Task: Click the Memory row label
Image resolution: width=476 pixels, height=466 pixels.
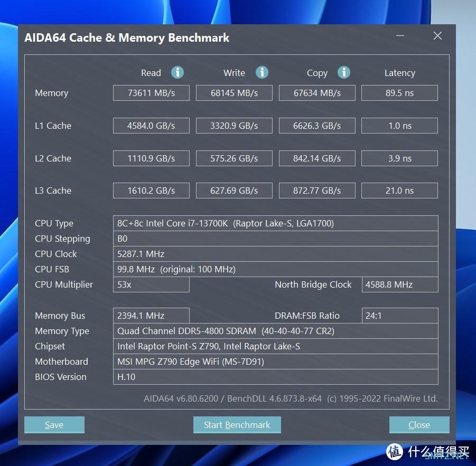Action: point(52,93)
